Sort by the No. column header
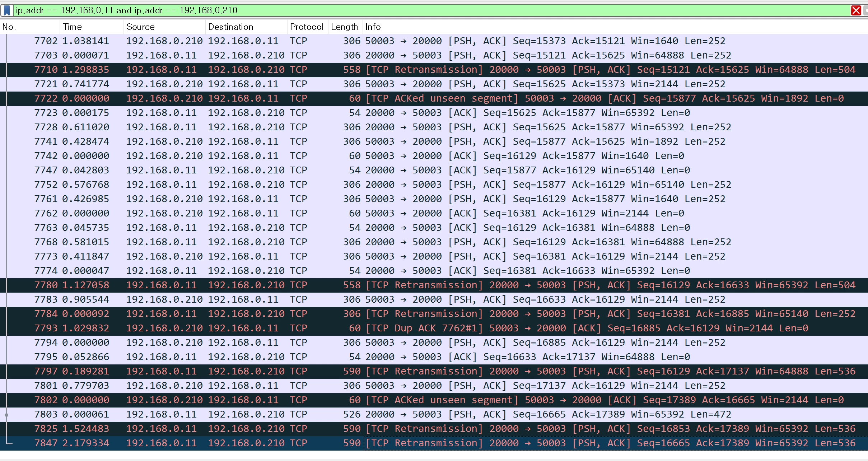This screenshot has width=868, height=461. pos(30,27)
